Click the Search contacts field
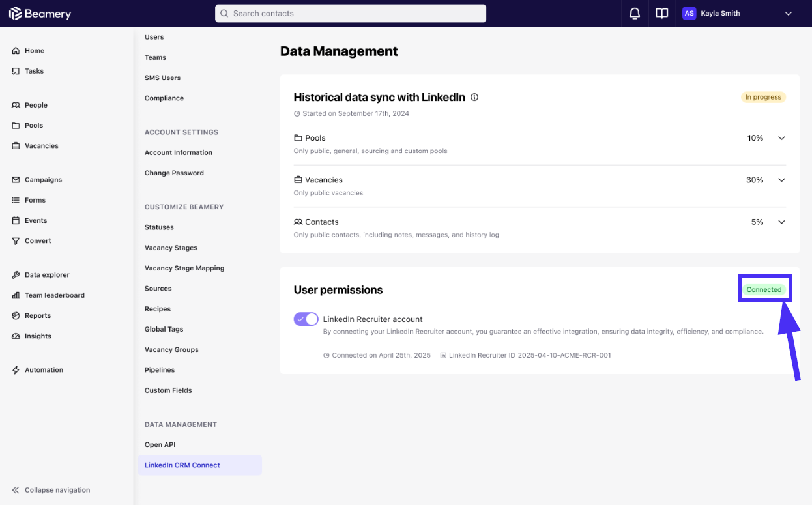 tap(351, 14)
